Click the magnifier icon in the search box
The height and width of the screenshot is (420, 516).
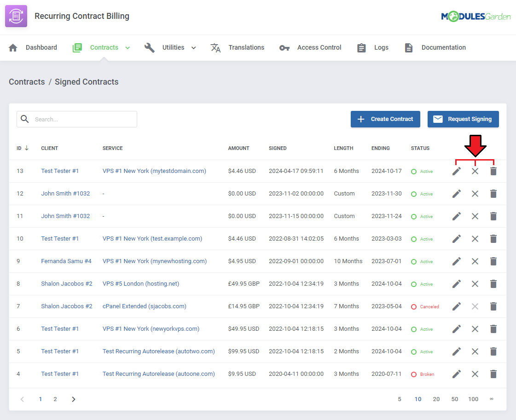click(25, 119)
